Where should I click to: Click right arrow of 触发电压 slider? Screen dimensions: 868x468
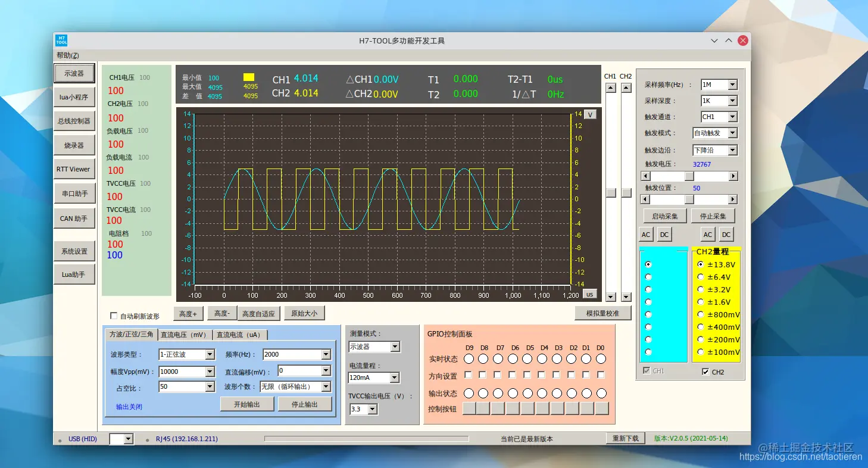[x=733, y=176]
